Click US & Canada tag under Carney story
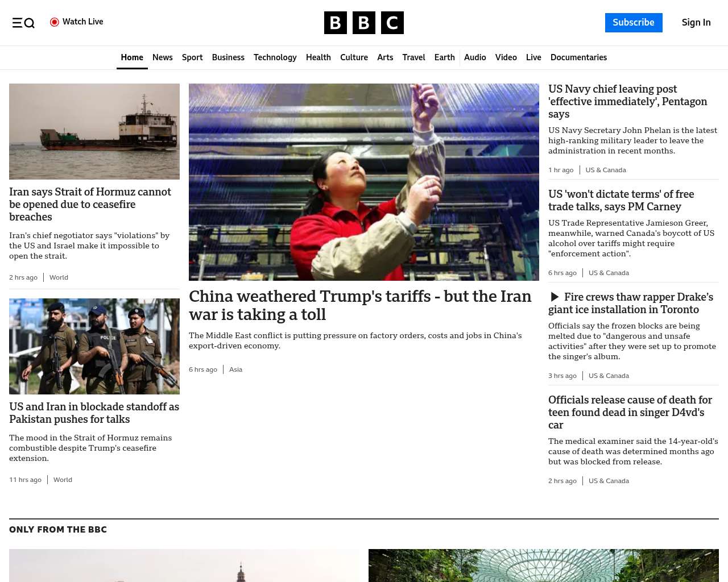The height and width of the screenshot is (582, 728). pos(609,273)
